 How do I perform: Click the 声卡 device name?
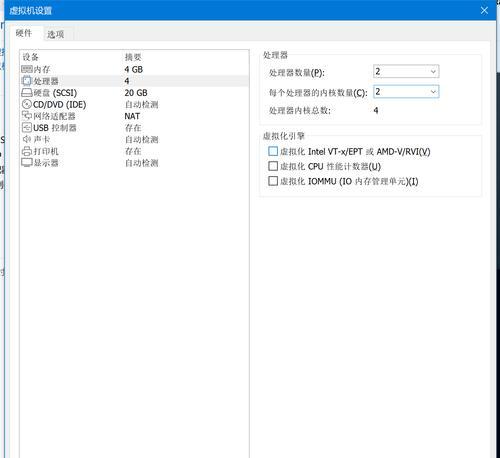[42, 139]
